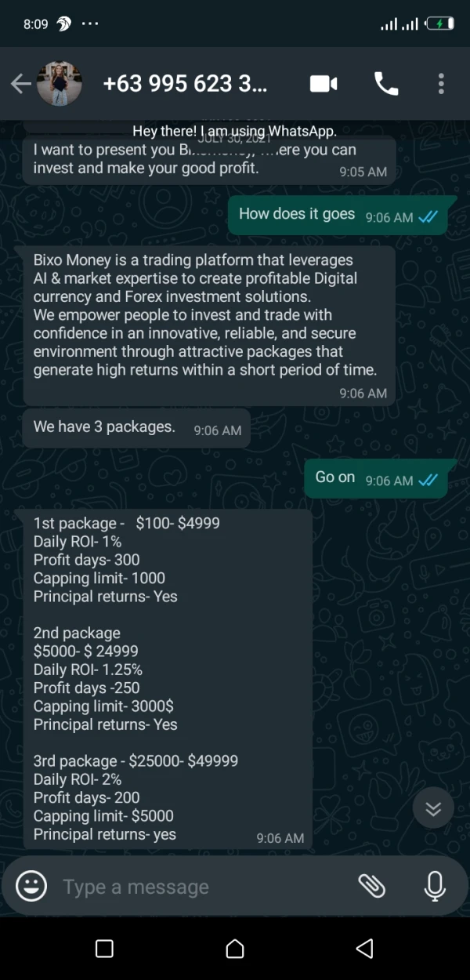Open the emoji picker
The width and height of the screenshot is (470, 980).
[31, 887]
